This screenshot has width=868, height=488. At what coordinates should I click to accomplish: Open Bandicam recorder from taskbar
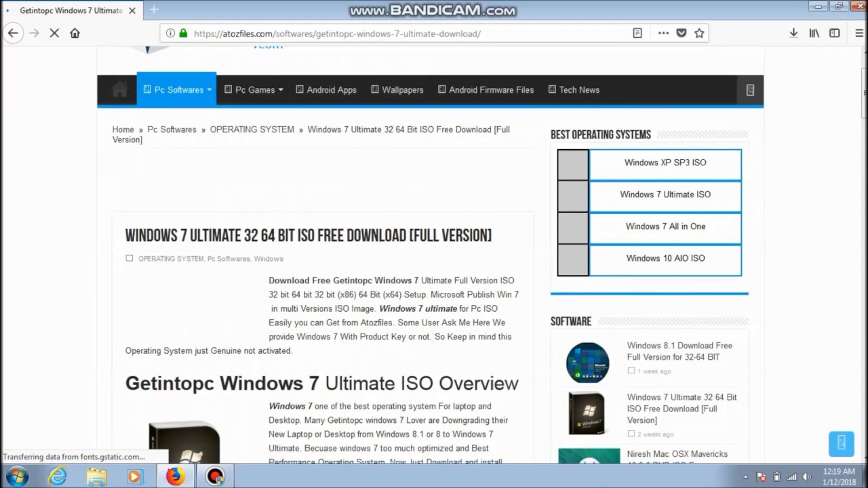pyautogui.click(x=215, y=476)
